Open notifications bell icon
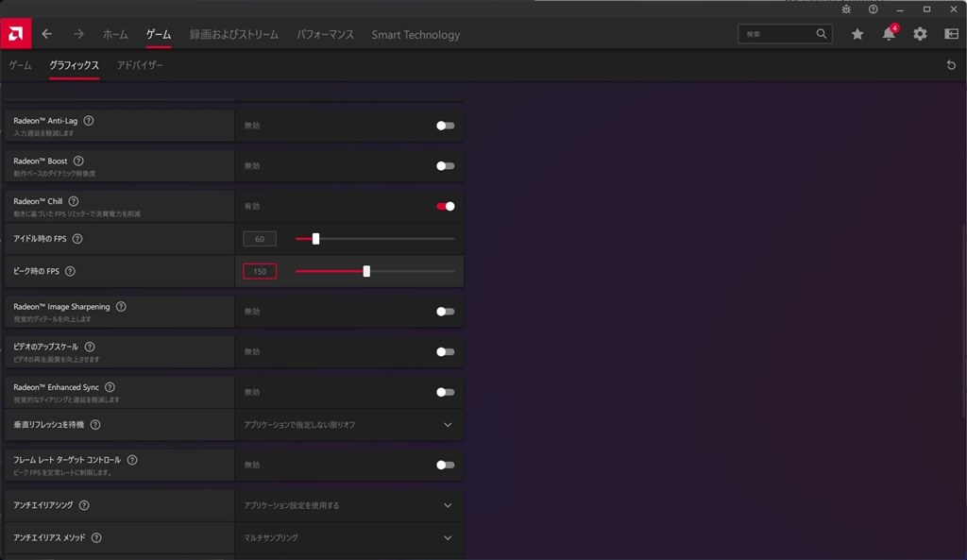This screenshot has width=967, height=560. click(889, 34)
